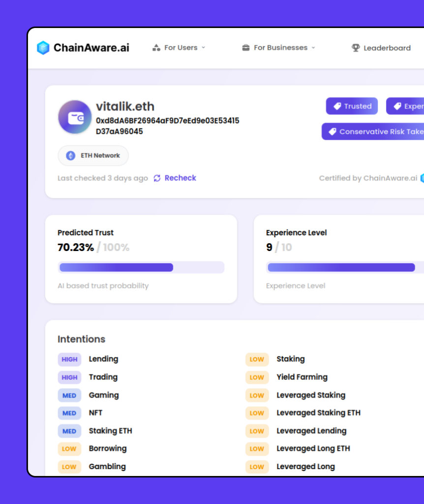The image size is (424, 504).
Task: Click the wallet avatar icon for vitalik.eth
Action: 75,117
